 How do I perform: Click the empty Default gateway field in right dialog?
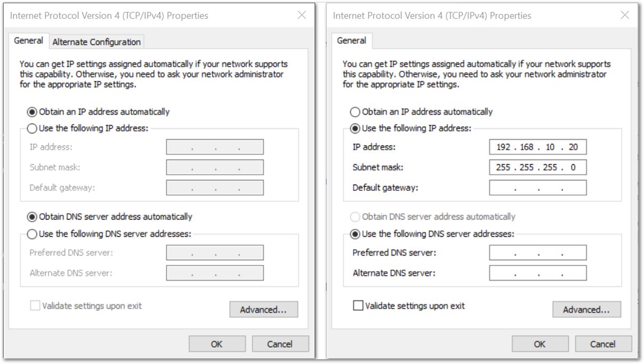(538, 188)
